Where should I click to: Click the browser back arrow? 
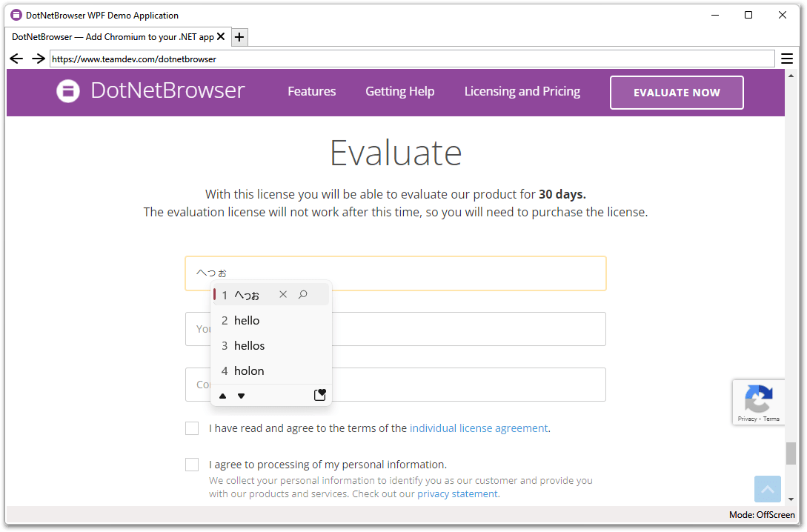coord(16,59)
